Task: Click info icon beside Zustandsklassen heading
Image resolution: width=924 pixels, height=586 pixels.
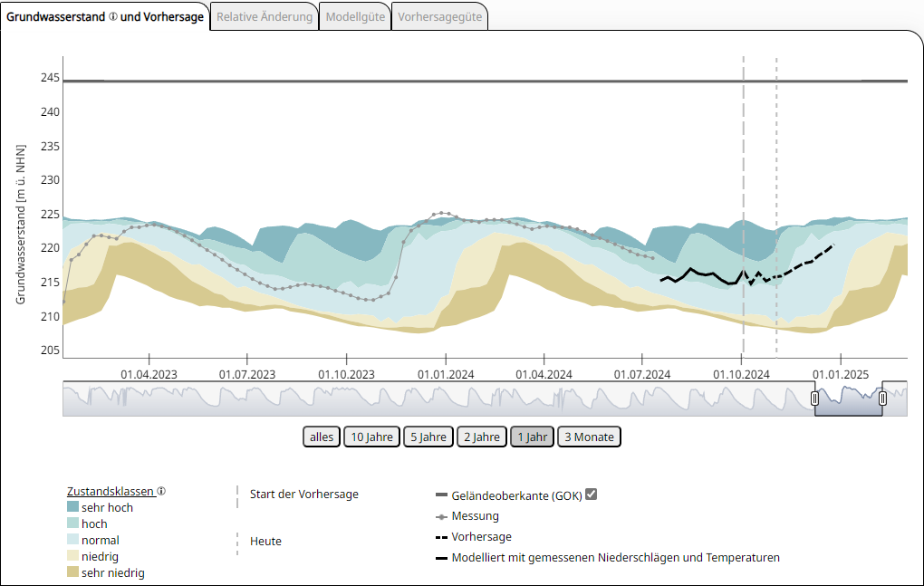Action: 161,491
